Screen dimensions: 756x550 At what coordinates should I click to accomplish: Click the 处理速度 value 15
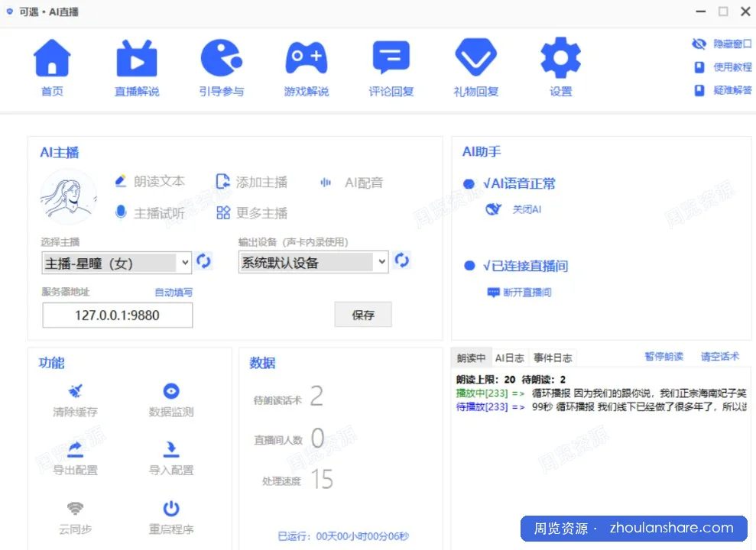coord(322,479)
